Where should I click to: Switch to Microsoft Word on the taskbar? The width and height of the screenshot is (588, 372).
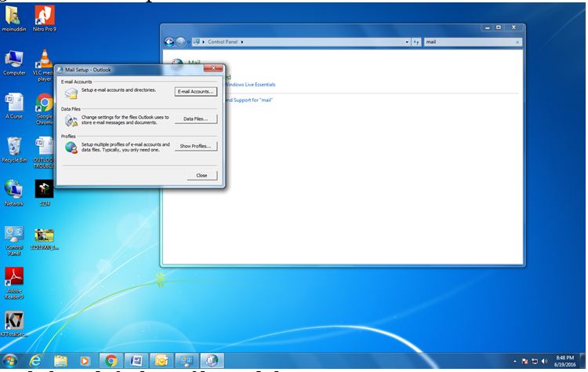pos(136,361)
